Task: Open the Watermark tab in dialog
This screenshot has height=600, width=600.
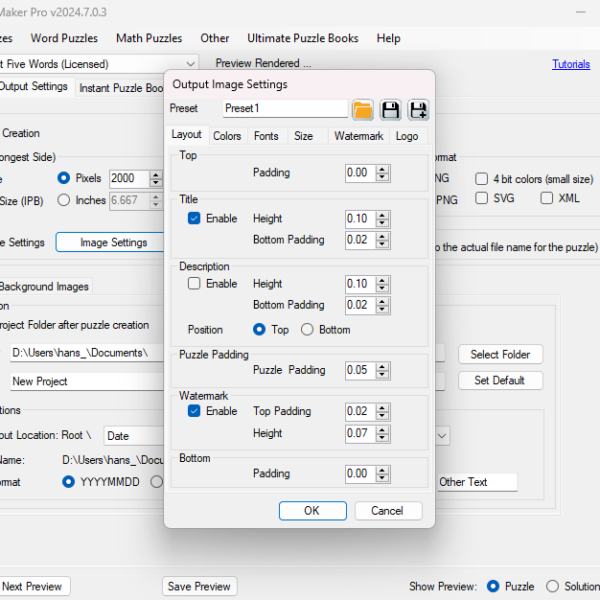Action: pos(358,136)
